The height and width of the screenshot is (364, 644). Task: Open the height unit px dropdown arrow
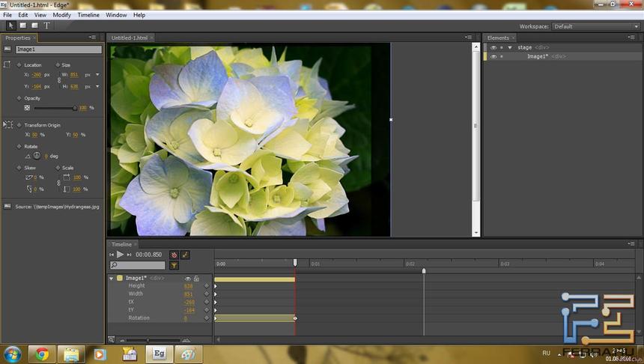(x=97, y=86)
